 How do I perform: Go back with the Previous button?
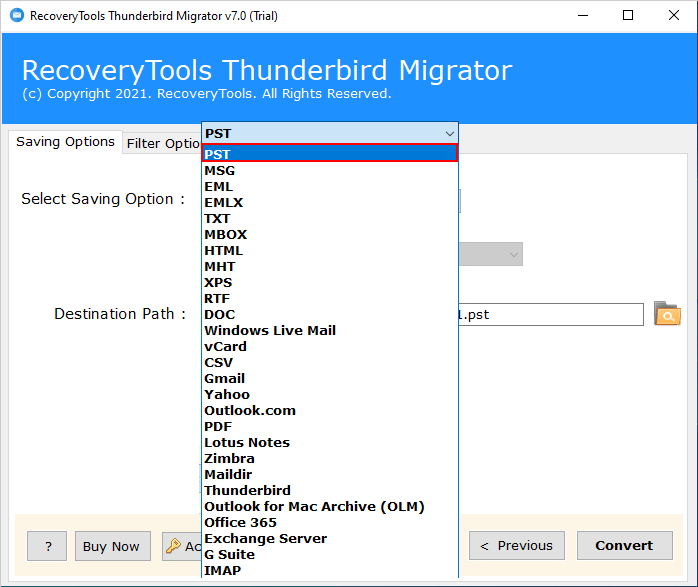pos(517,546)
